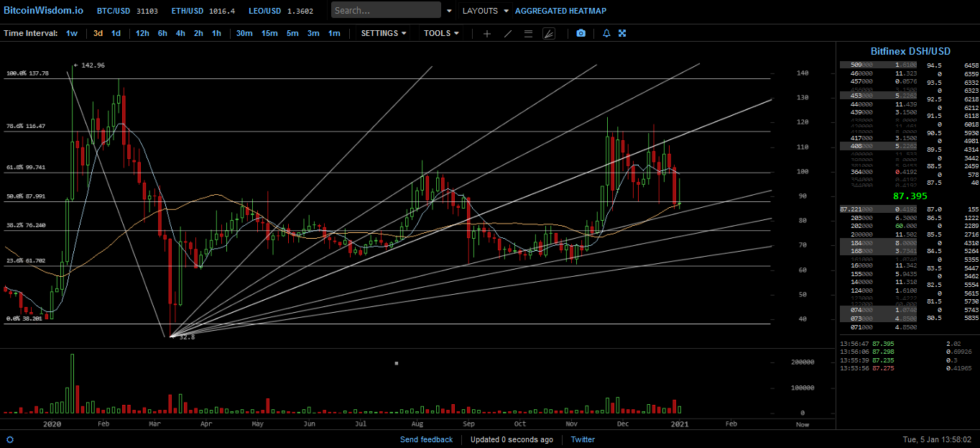Select the crosshair cursor tool
Viewport: 980px width, 448px height.
click(x=487, y=33)
